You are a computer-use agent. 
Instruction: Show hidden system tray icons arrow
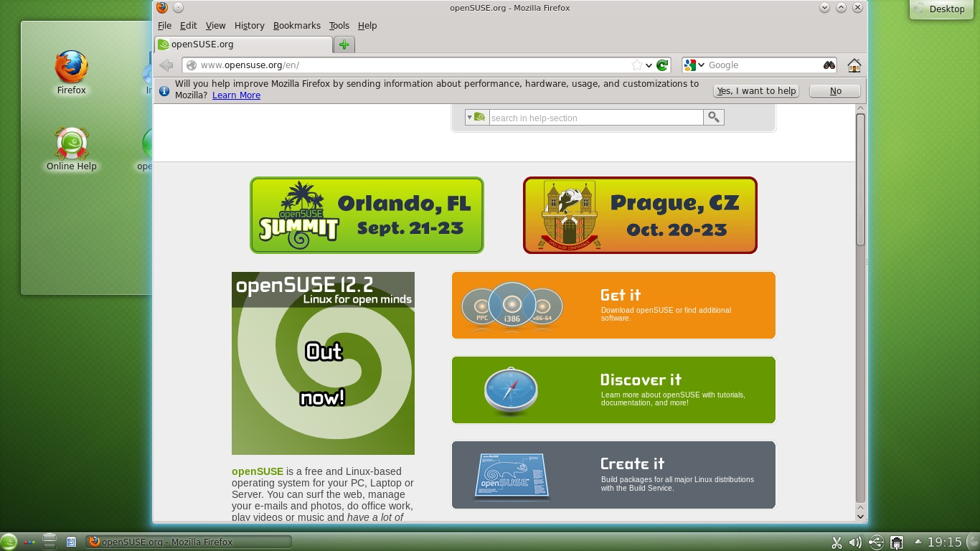(918, 542)
